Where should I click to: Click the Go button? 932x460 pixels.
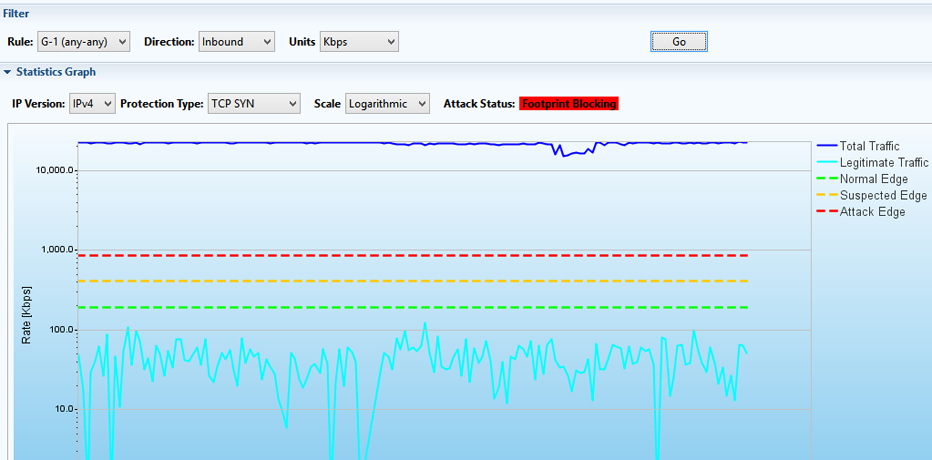click(x=679, y=42)
